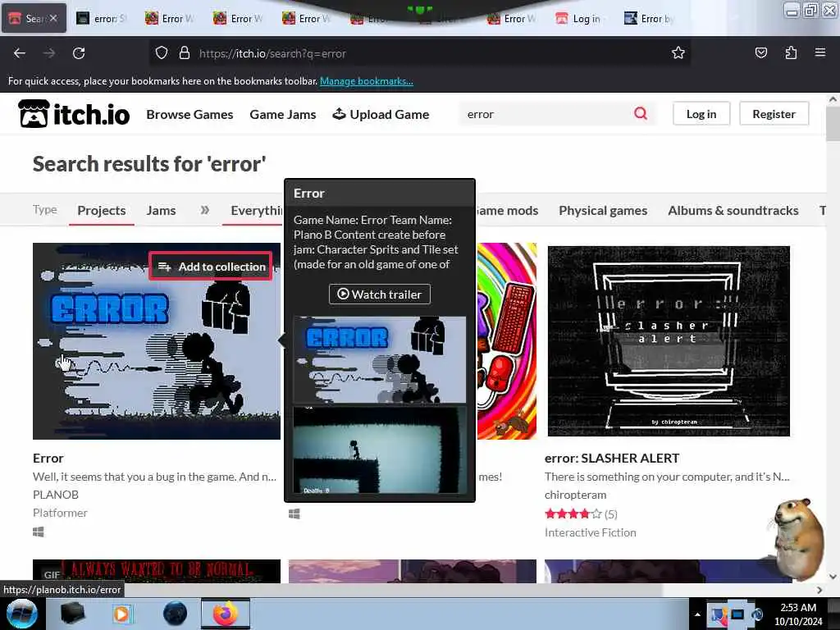The width and height of the screenshot is (840, 630).
Task: Click the Platformer genre label
Action: coord(60,513)
